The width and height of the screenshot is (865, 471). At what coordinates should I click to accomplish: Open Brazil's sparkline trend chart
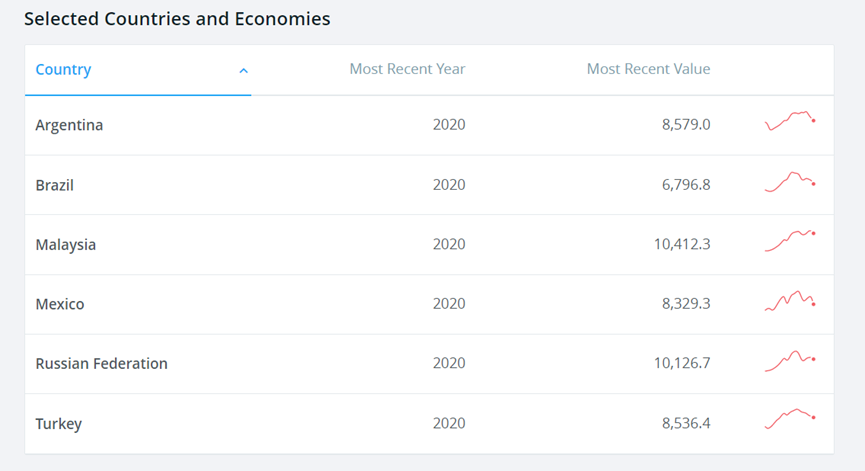(x=790, y=182)
